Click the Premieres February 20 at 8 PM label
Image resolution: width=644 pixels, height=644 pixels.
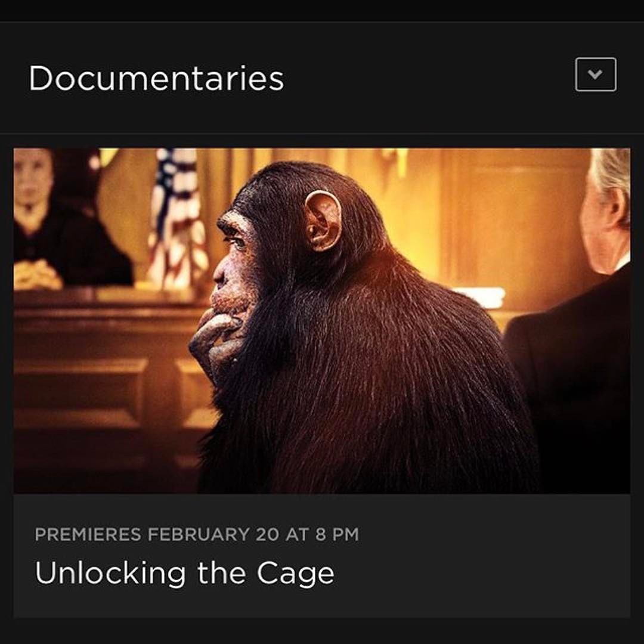[197, 534]
